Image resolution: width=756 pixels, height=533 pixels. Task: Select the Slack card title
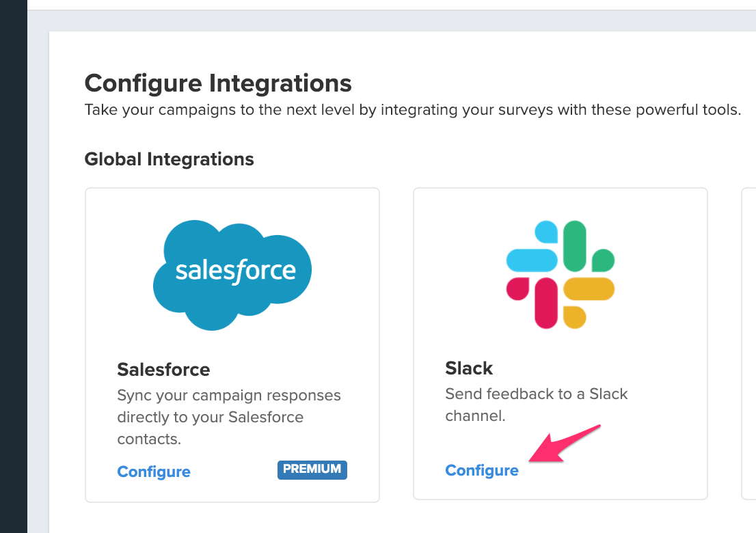tap(469, 368)
